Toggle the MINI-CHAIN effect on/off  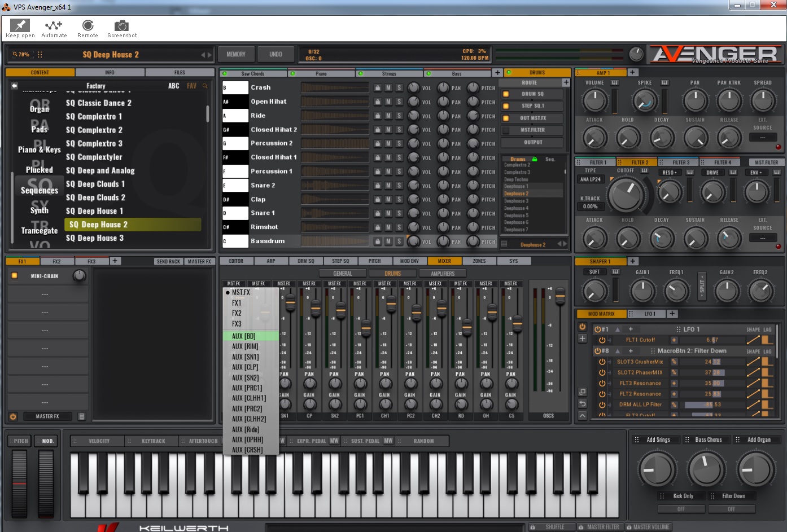point(14,276)
